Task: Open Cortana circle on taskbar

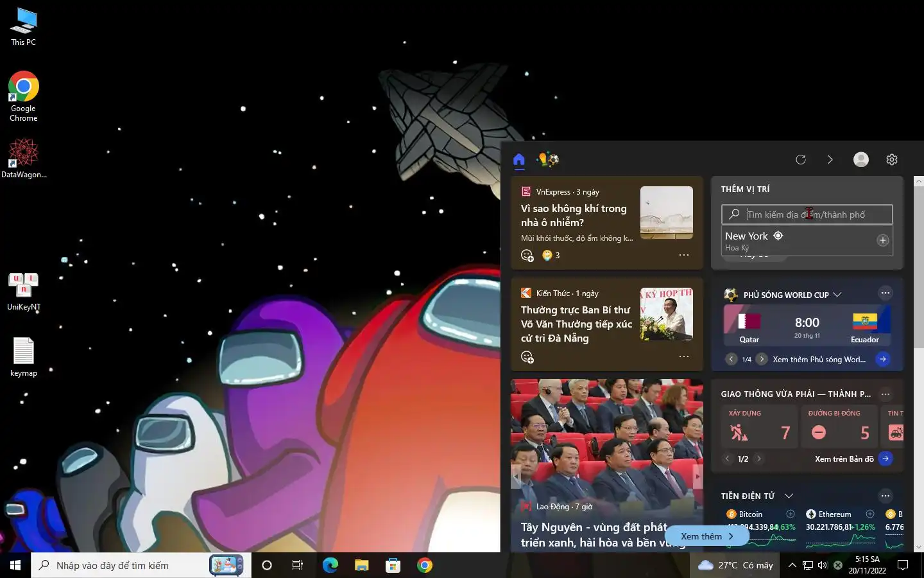Action: point(267,565)
